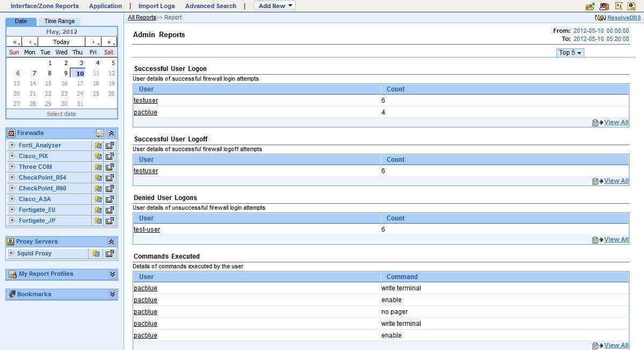Expand the Bookmarks panel

(113, 294)
